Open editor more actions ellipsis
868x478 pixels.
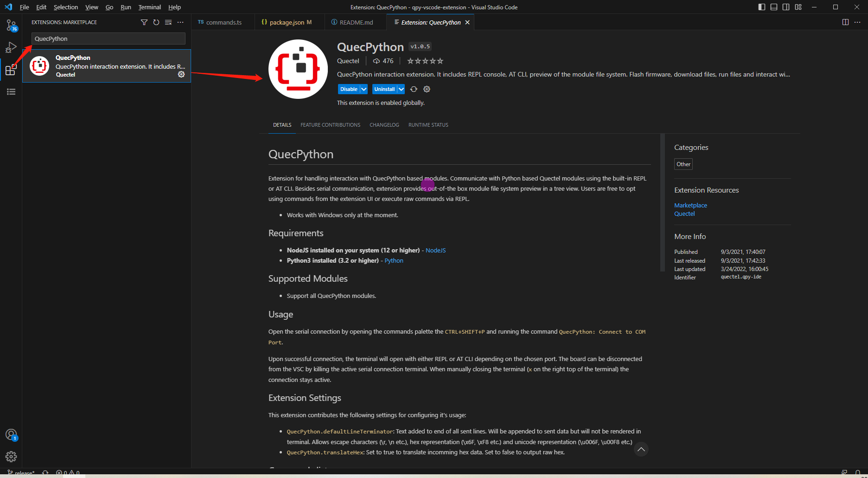click(857, 22)
